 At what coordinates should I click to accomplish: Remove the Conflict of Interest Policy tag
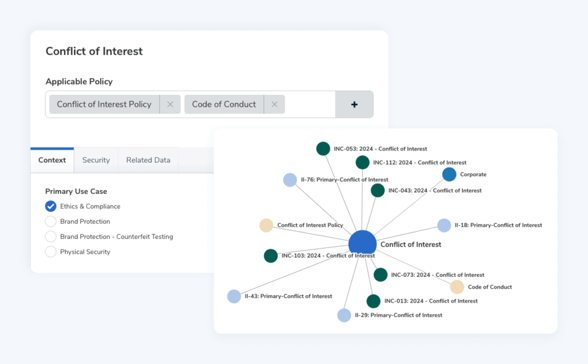point(170,104)
